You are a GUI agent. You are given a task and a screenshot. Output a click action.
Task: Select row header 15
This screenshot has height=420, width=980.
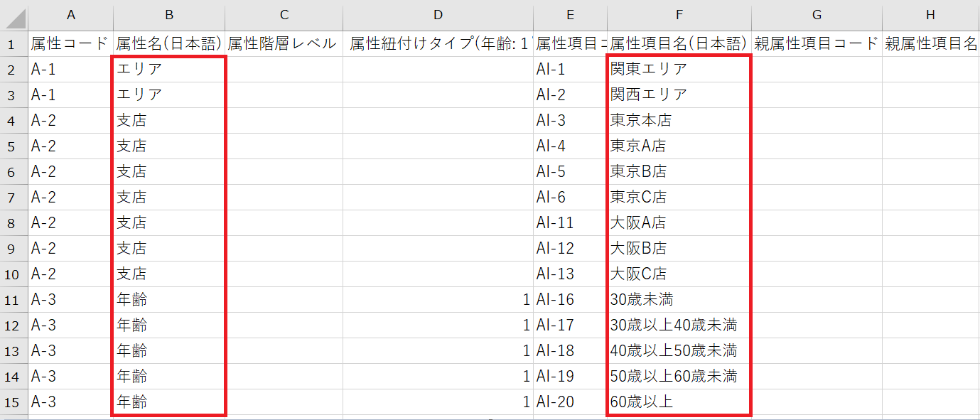[13, 401]
